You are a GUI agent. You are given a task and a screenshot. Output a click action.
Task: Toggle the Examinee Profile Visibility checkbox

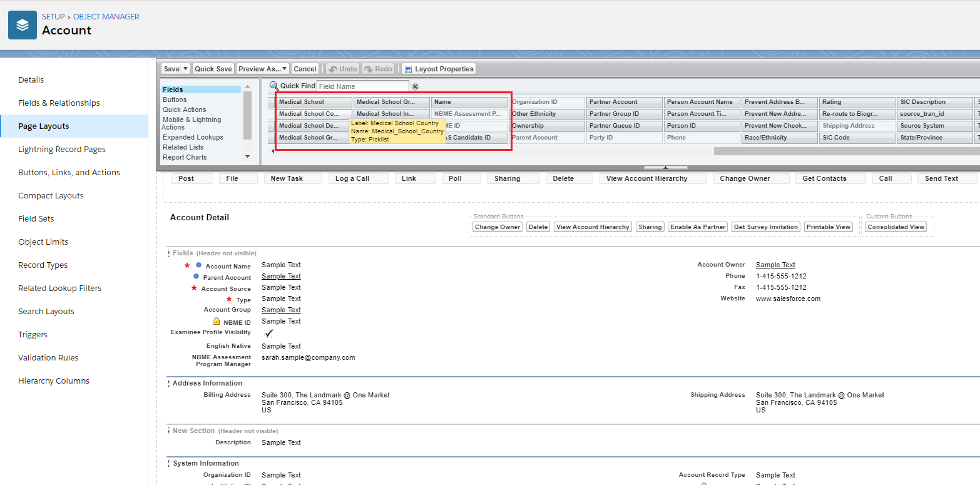(x=269, y=333)
